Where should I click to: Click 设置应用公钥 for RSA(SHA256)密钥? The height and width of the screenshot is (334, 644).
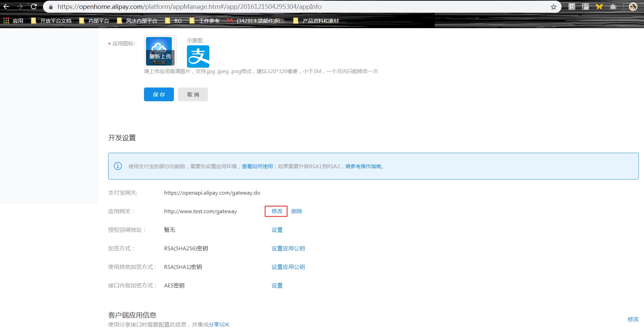click(288, 248)
